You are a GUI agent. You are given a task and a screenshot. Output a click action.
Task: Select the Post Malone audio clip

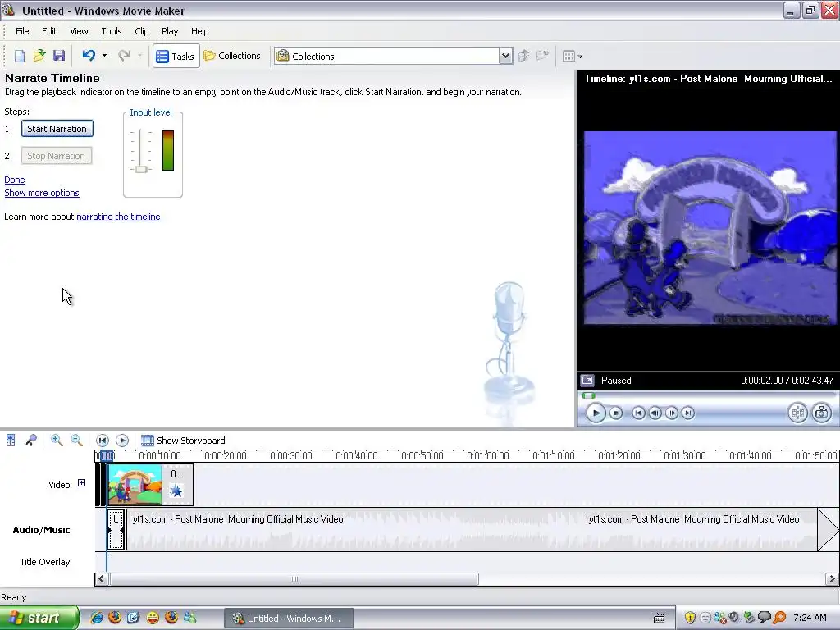(x=472, y=529)
